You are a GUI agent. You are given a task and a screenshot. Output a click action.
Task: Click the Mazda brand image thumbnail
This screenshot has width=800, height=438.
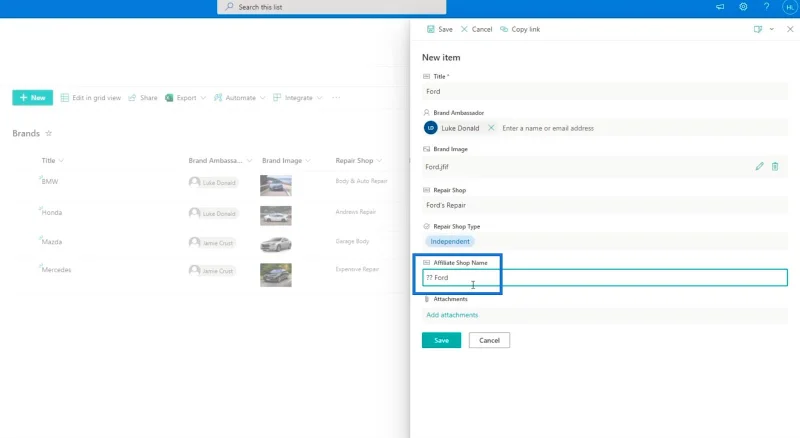pos(276,245)
